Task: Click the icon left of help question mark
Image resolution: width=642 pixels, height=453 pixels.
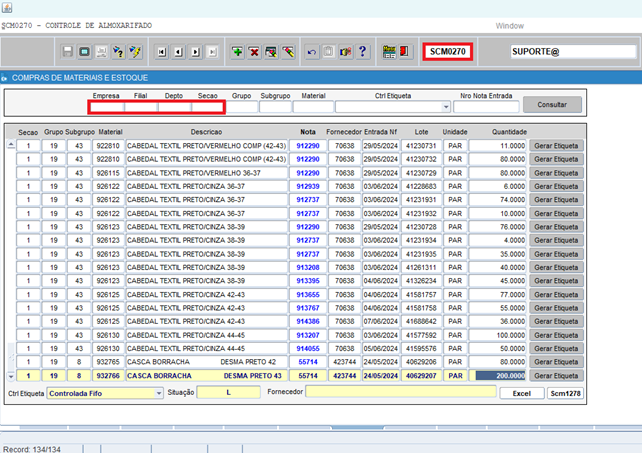Action: 346,52
